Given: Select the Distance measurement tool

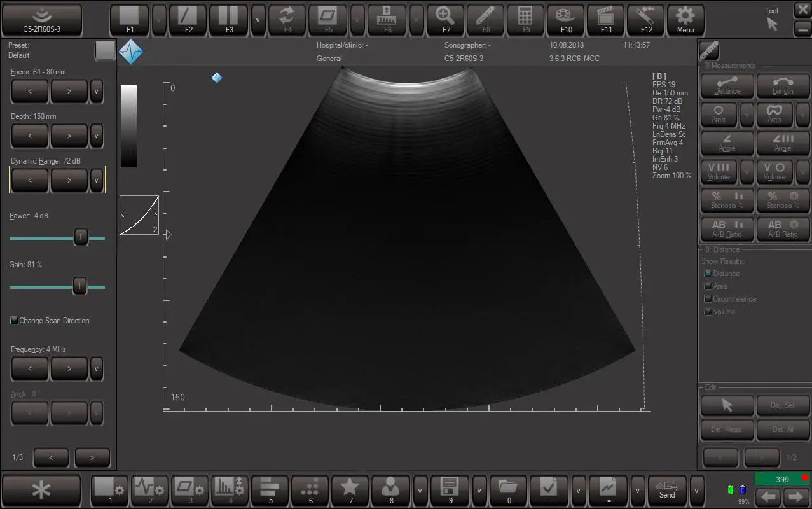Looking at the screenshot, I should tap(727, 86).
